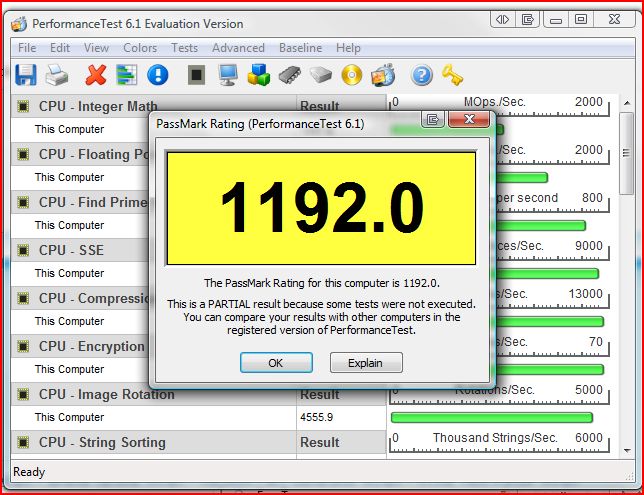Click the gold key registration icon
644x495 pixels.
pyautogui.click(x=452, y=75)
